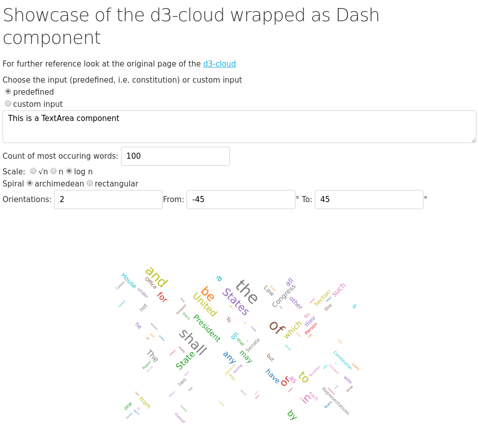Grab the textarea resize handle
Screen dimensions: 478x448
click(x=473, y=140)
